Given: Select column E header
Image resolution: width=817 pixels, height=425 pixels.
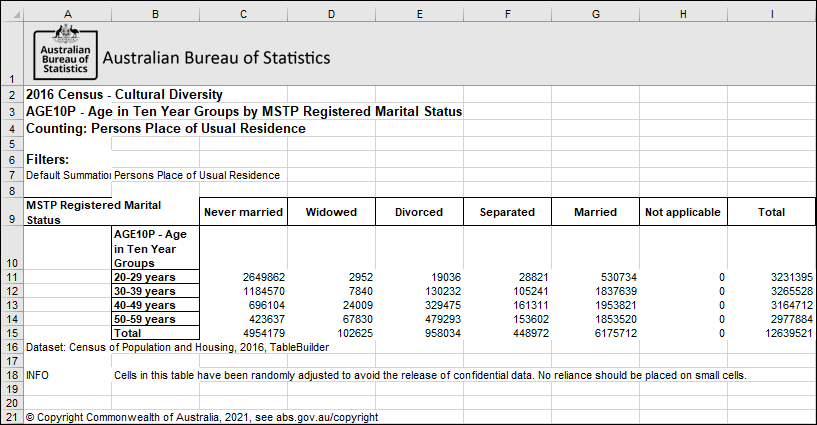Looking at the screenshot, I should [419, 15].
